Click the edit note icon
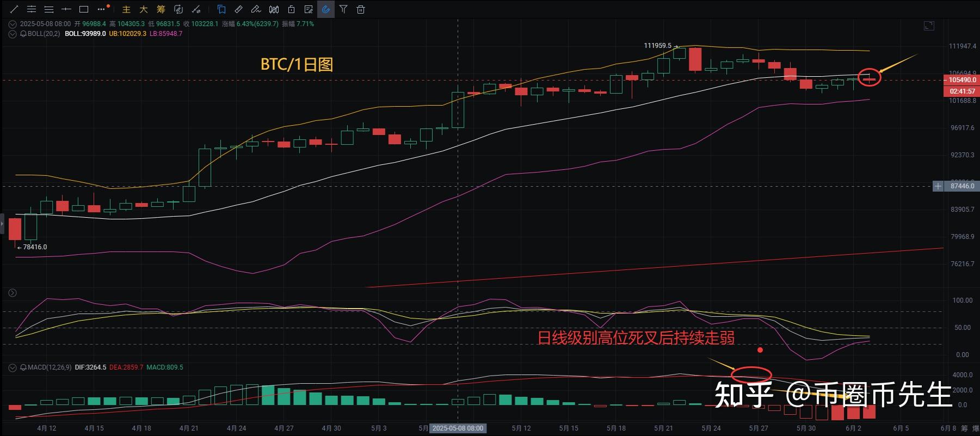Image resolution: width=980 pixels, height=436 pixels. pos(309,9)
